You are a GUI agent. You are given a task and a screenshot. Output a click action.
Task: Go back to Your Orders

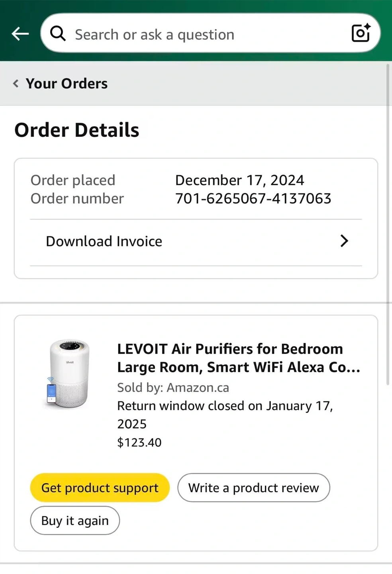67,83
